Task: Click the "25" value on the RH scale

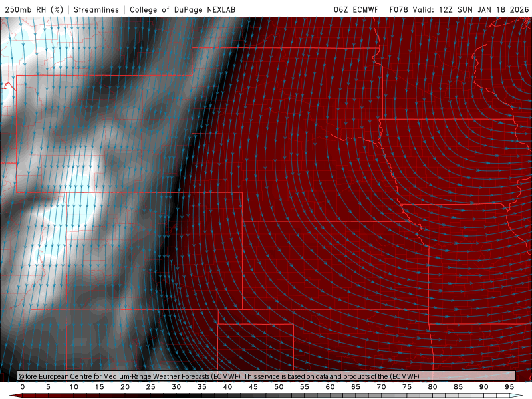Action: tap(151, 387)
